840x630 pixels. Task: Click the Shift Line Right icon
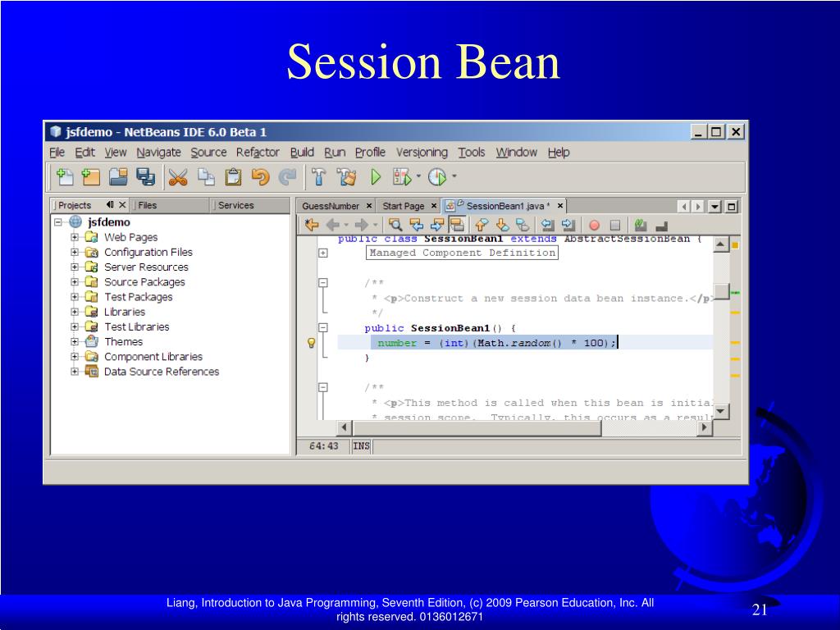pos(568,225)
